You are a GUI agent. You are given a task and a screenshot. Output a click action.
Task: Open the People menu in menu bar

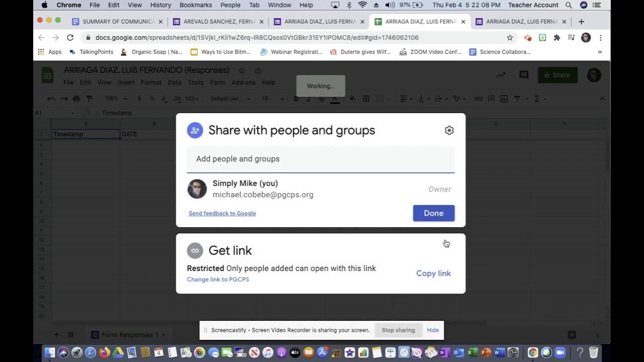coord(230,5)
